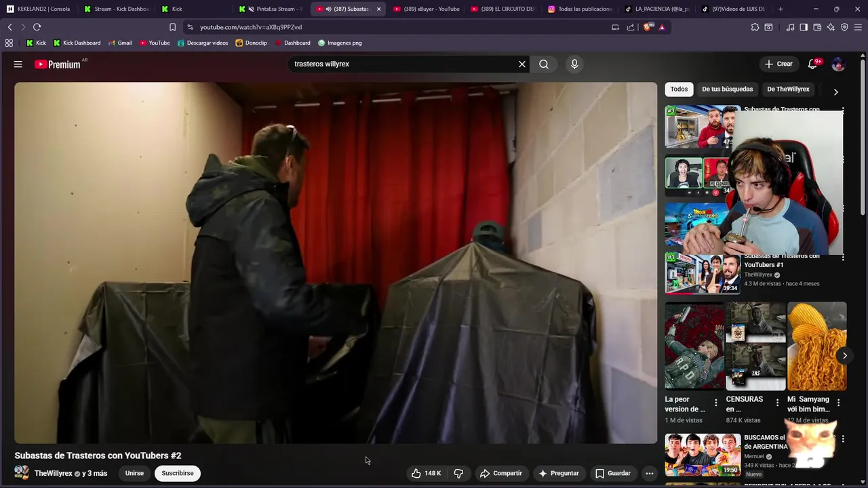This screenshot has height=488, width=868.
Task: Click the search magnifier button
Action: 544,64
